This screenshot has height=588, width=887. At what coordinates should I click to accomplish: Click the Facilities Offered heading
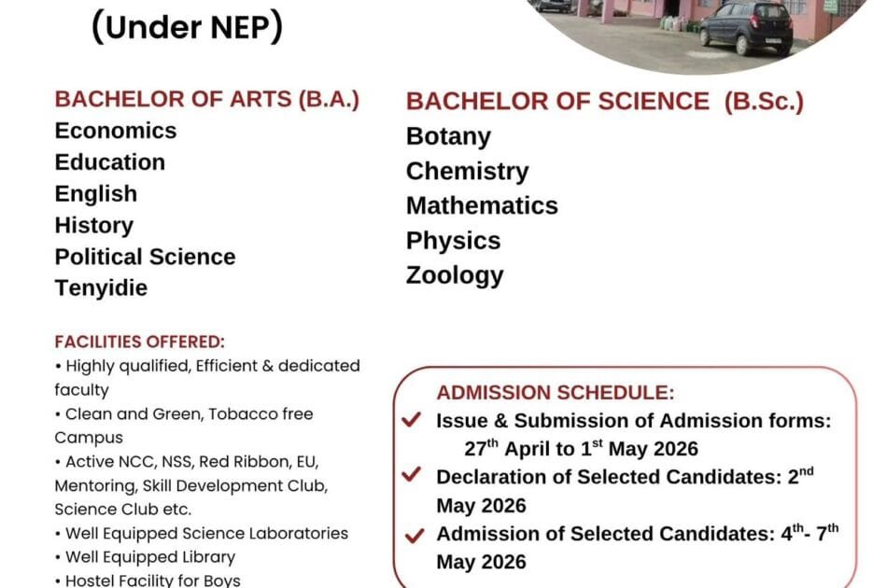pyautogui.click(x=140, y=342)
